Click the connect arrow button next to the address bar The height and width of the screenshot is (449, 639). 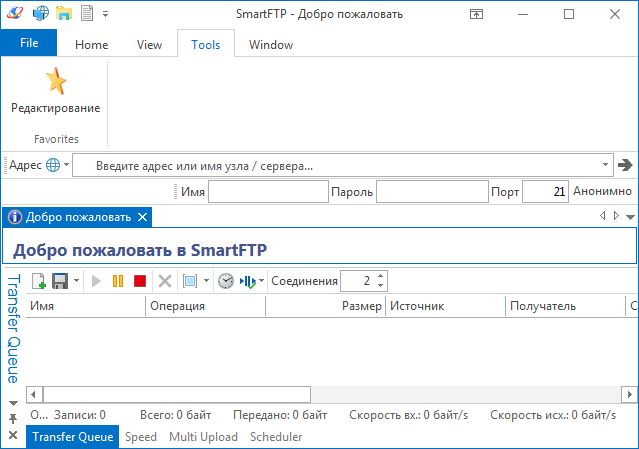(626, 165)
